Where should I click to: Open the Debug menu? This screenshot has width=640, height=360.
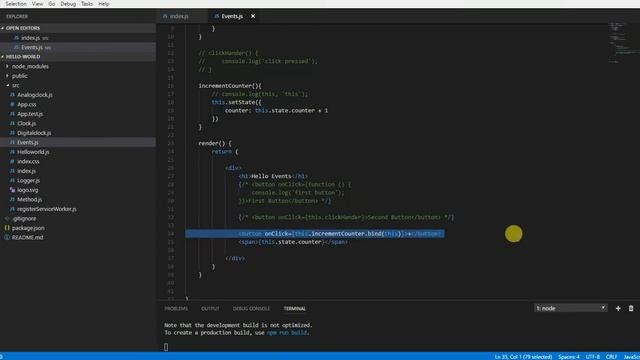coord(68,4)
